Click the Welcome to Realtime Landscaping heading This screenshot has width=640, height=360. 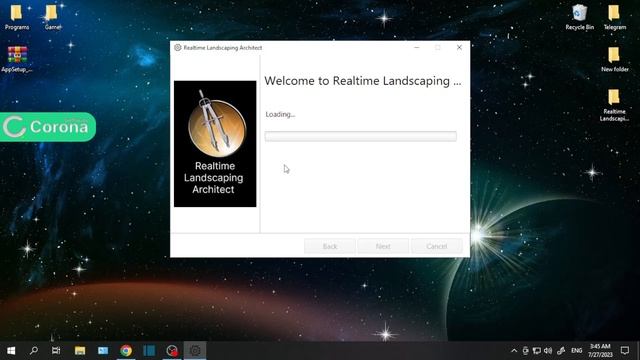click(x=362, y=81)
